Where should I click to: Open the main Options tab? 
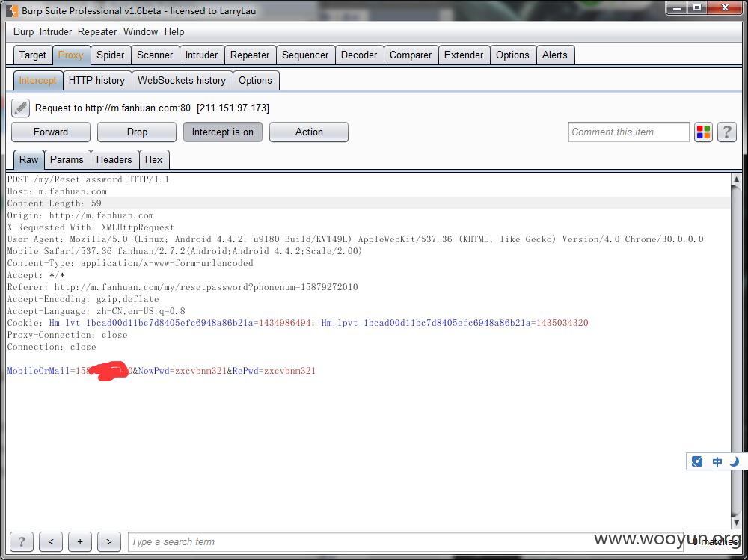coord(512,55)
